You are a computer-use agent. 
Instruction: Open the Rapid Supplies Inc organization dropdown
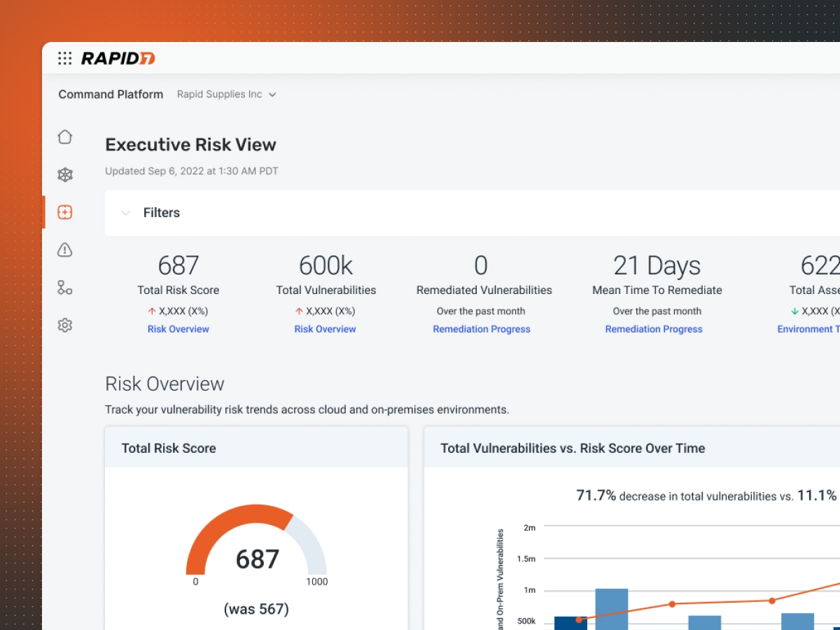tap(226, 94)
